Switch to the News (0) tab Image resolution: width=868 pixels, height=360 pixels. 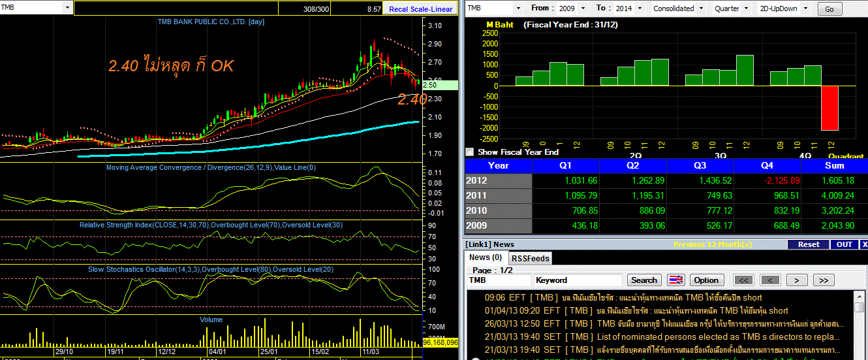pyautogui.click(x=486, y=257)
